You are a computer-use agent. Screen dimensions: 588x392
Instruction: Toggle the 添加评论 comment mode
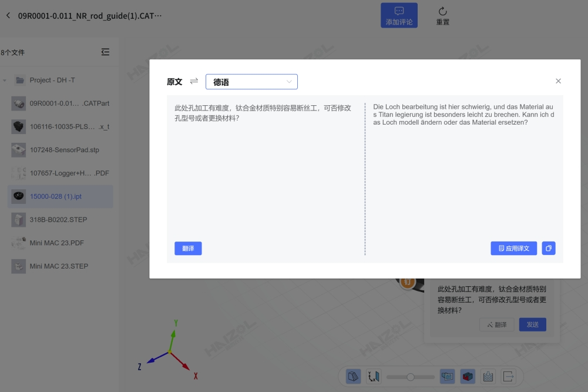pyautogui.click(x=399, y=16)
